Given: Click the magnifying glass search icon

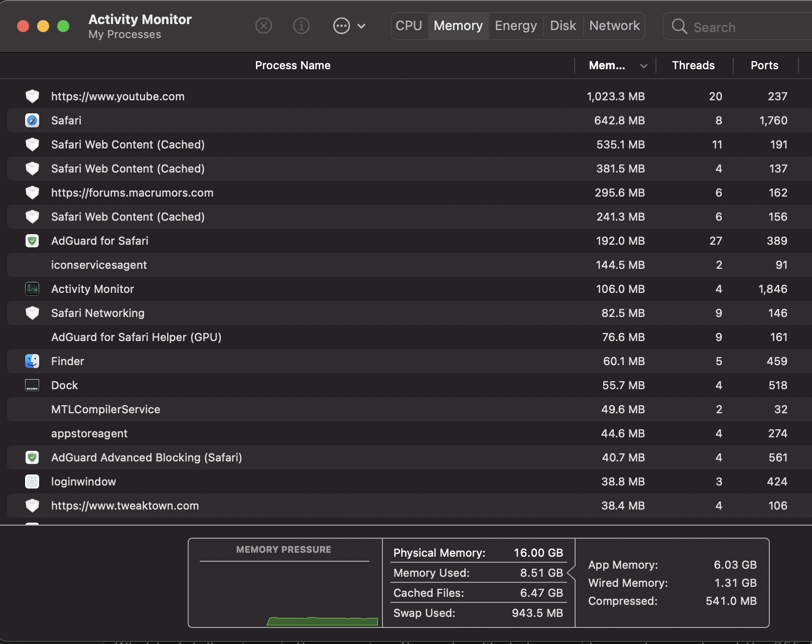Looking at the screenshot, I should coord(679,26).
